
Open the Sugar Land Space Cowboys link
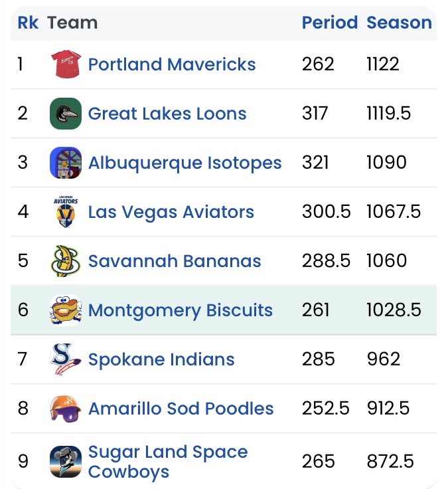point(168,462)
